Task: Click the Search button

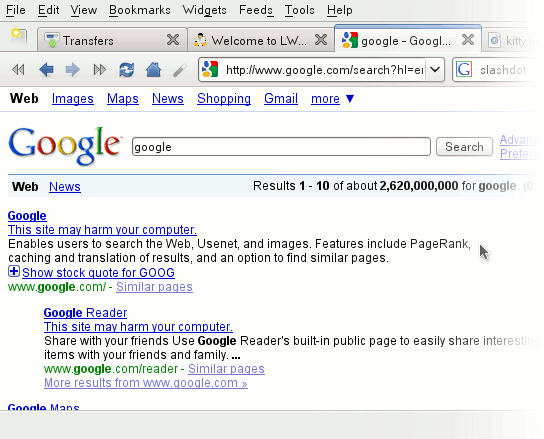Action: pos(464,147)
